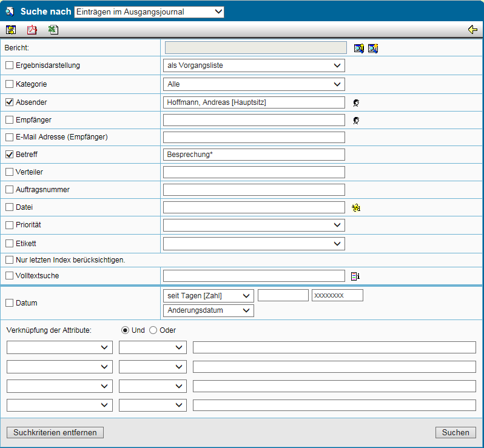Viewport: 484px width, 448px height.
Task: Click the Suchkriterien entfernen button
Action: pos(55,433)
